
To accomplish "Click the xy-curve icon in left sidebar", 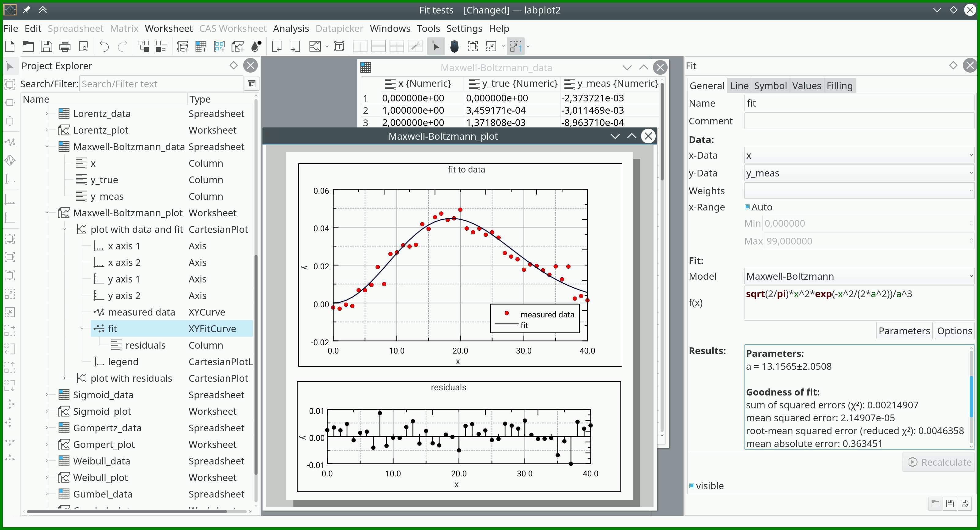I will point(10,142).
